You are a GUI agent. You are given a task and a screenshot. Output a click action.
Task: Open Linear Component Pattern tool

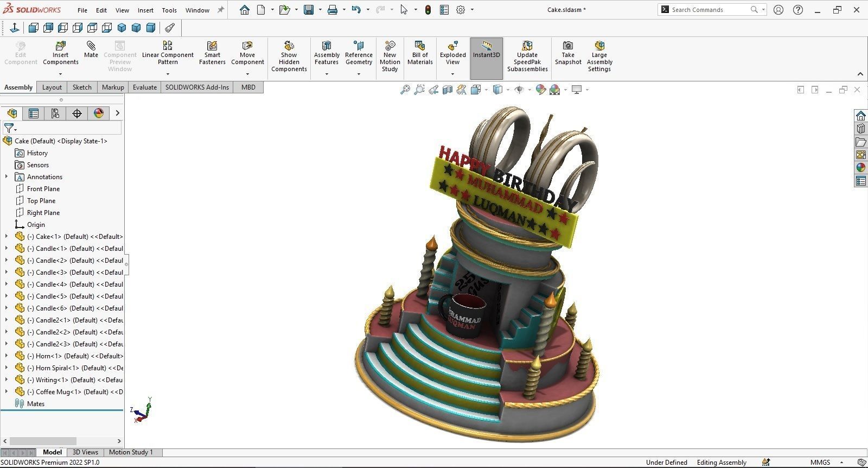click(x=168, y=53)
